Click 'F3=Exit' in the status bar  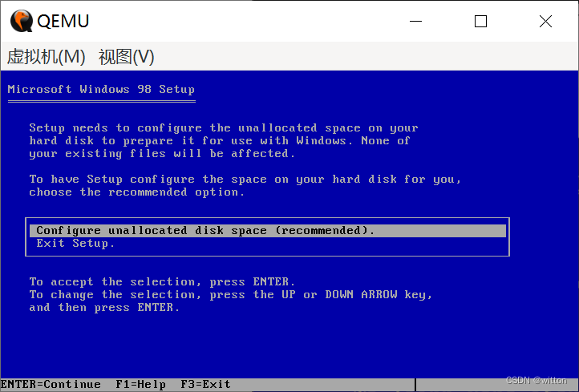(205, 385)
